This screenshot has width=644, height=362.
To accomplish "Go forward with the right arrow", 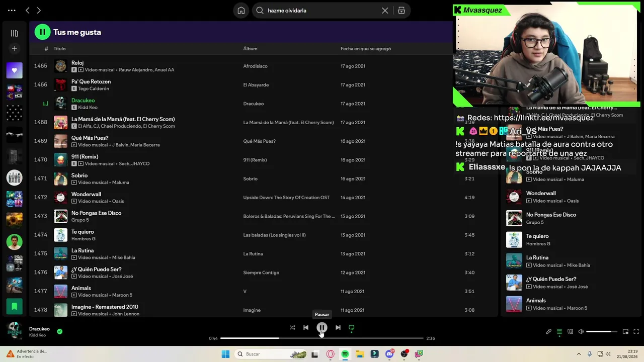I will click(x=39, y=11).
